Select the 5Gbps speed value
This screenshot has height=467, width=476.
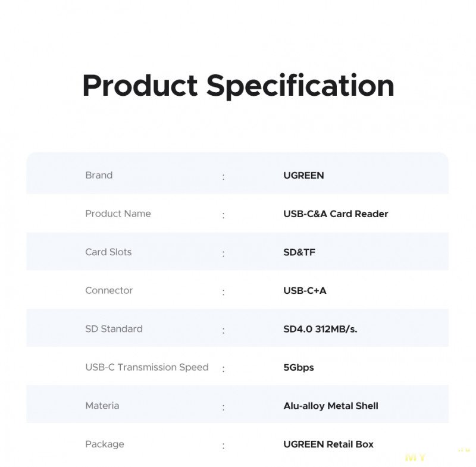tap(299, 368)
